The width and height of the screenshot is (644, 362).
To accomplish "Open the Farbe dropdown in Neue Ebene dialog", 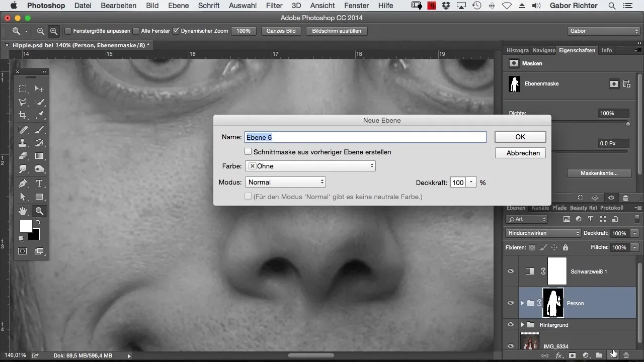I will pos(310,166).
